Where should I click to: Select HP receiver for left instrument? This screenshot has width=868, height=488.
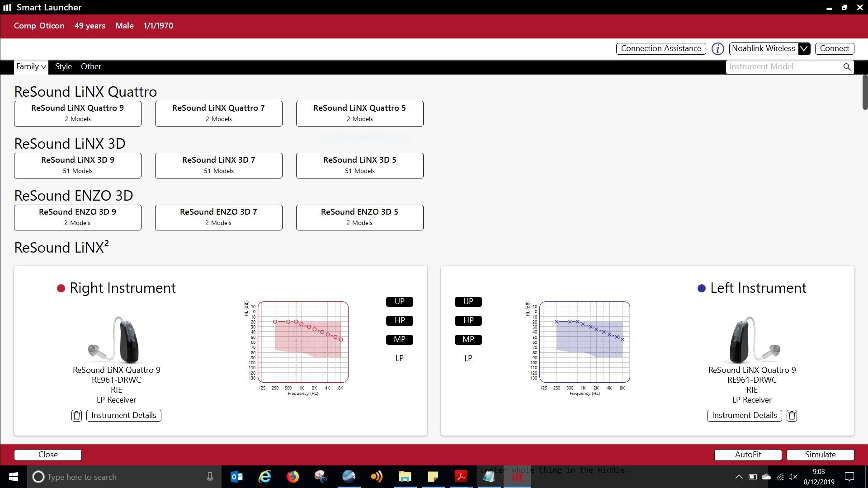click(x=468, y=321)
